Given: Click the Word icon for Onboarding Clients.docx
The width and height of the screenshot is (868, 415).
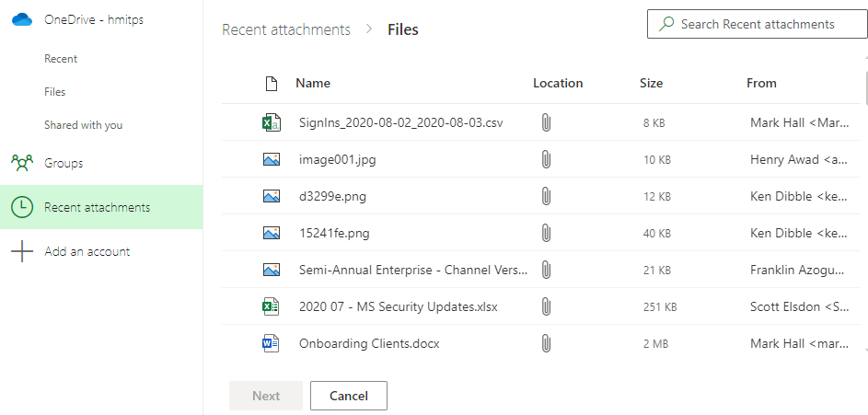Looking at the screenshot, I should pos(271,343).
